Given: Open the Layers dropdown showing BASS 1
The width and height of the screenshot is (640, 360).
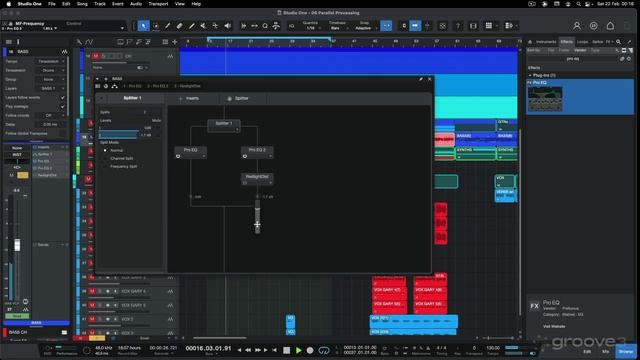Looking at the screenshot, I should 51,88.
